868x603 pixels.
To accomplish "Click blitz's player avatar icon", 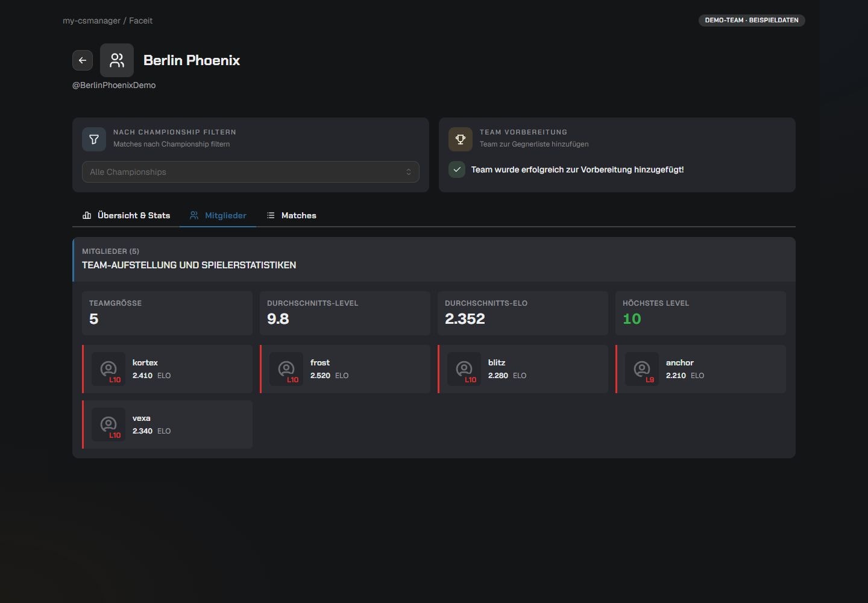I will click(x=464, y=369).
